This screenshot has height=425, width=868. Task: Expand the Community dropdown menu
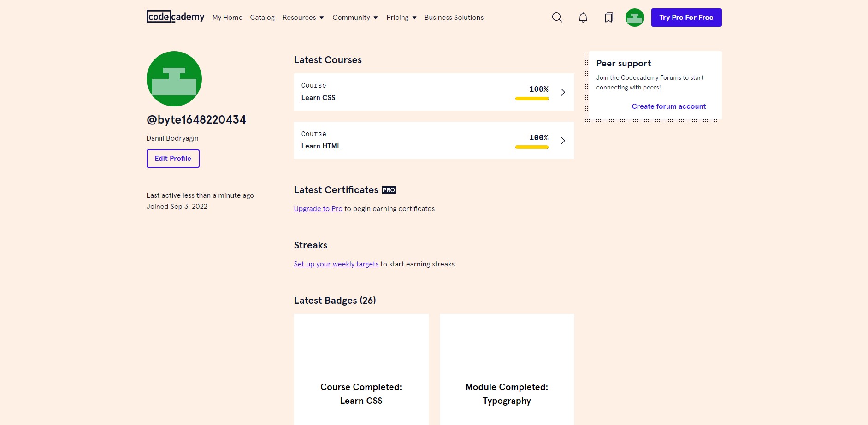(x=355, y=18)
